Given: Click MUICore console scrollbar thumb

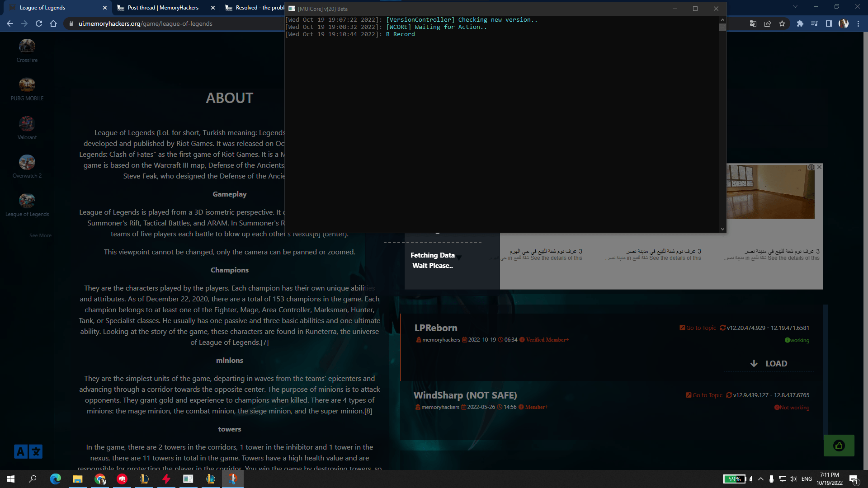Looking at the screenshot, I should (x=722, y=27).
